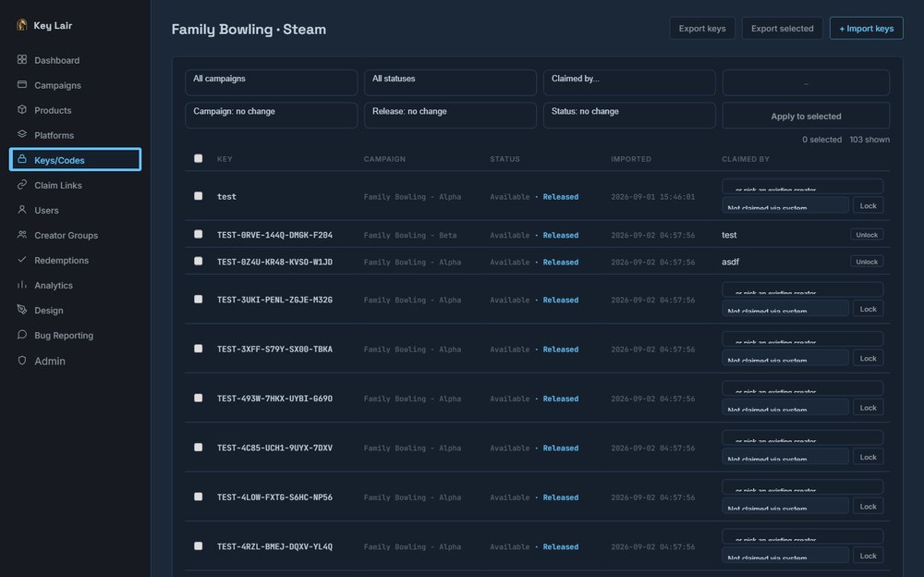Check the TEST-4C85-UCH1-9UYX-7DXV row box
This screenshot has height=577, width=924.
click(198, 448)
